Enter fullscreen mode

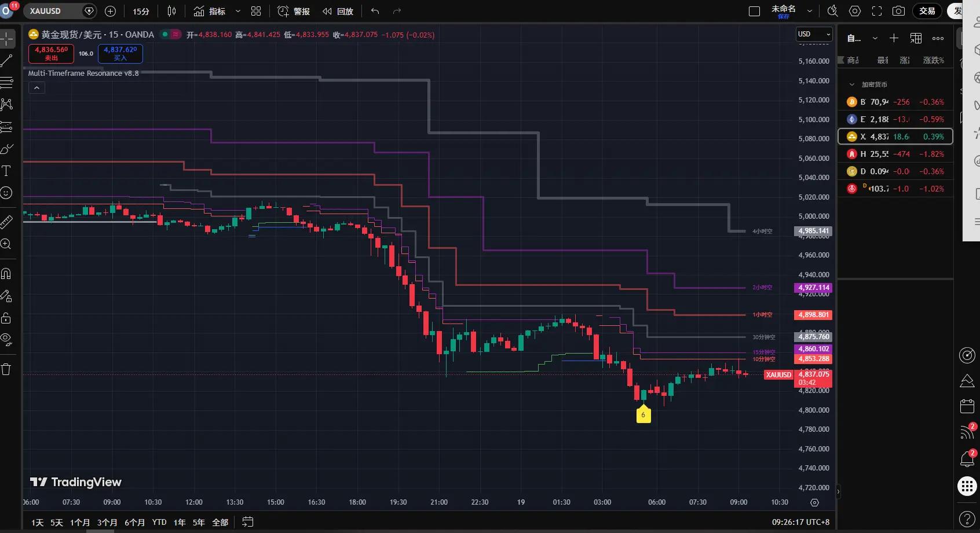pyautogui.click(x=877, y=11)
